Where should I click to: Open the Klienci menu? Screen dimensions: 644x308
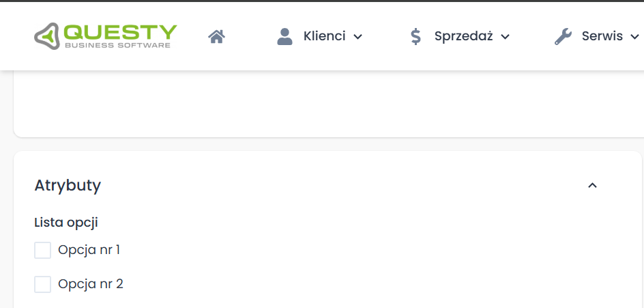point(325,36)
